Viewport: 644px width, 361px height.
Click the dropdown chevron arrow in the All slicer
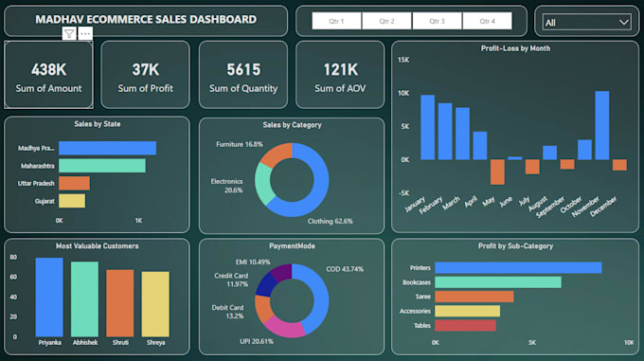(623, 23)
